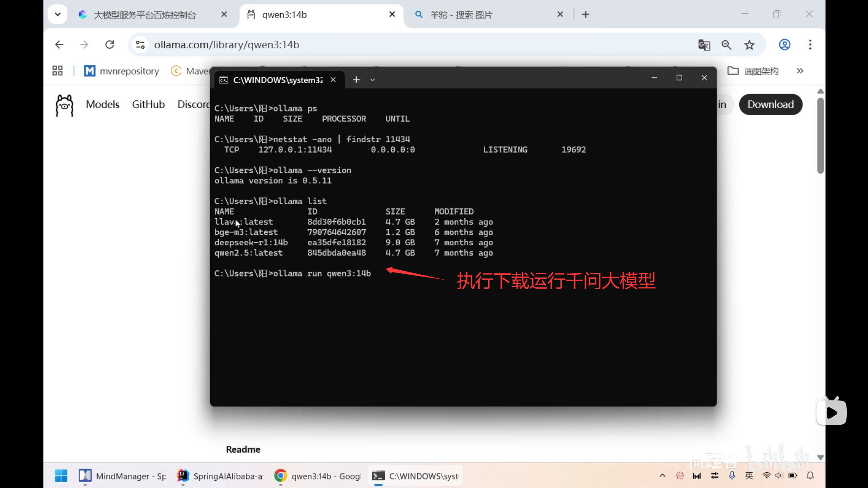Click the Ollama llama logo

tap(64, 105)
